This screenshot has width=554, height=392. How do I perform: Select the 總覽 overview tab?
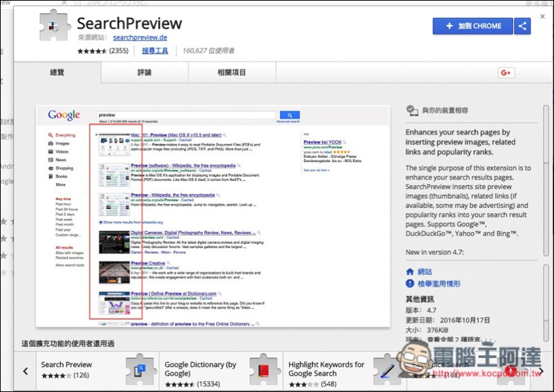pyautogui.click(x=57, y=73)
